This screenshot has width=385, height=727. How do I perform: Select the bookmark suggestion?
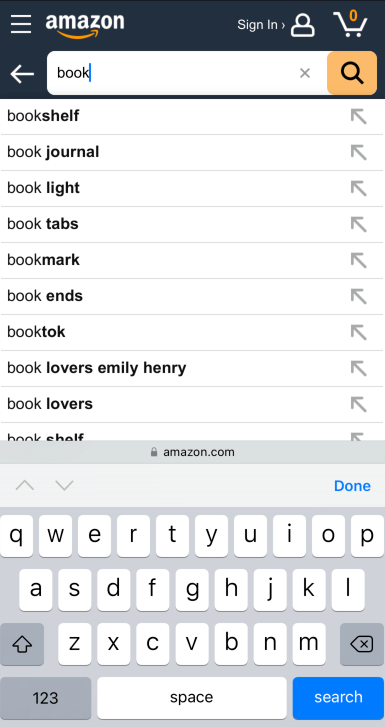coord(192,260)
